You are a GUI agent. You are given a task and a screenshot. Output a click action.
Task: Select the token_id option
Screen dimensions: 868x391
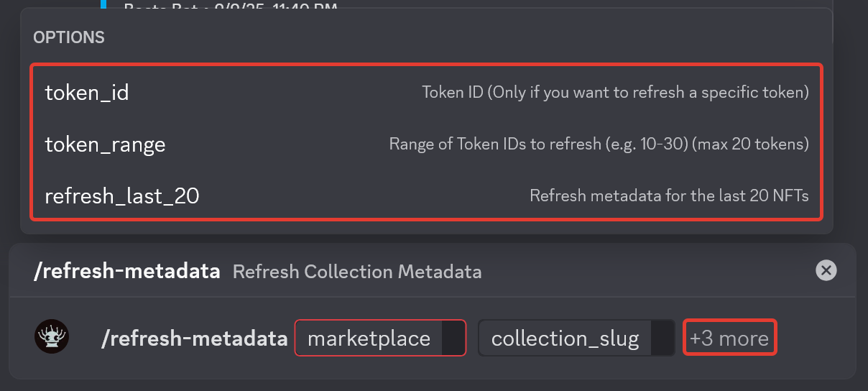point(86,93)
